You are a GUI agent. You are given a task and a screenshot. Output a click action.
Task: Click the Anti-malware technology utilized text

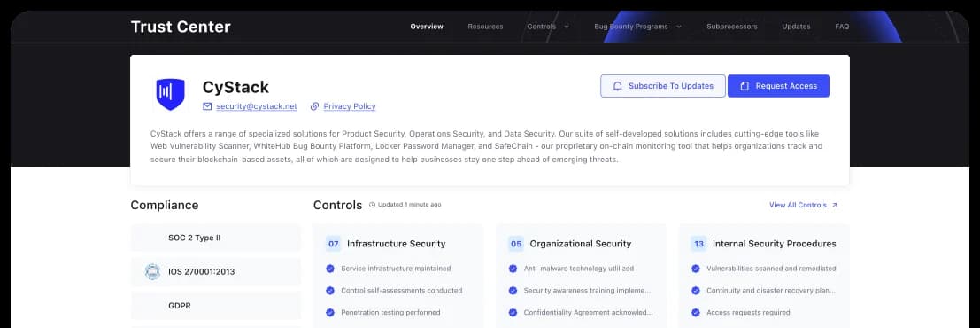[579, 269]
